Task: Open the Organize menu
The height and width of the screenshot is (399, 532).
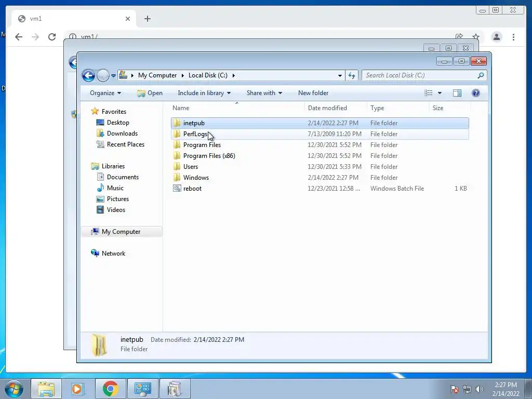Action: click(105, 93)
